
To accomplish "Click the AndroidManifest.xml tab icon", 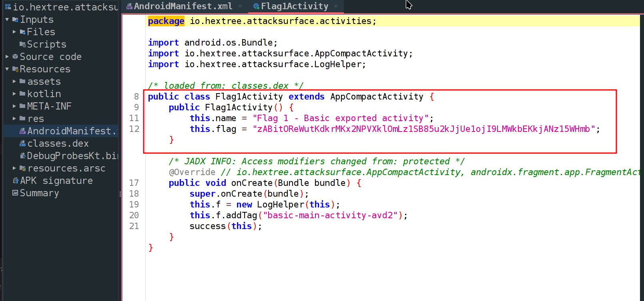I will click(129, 6).
